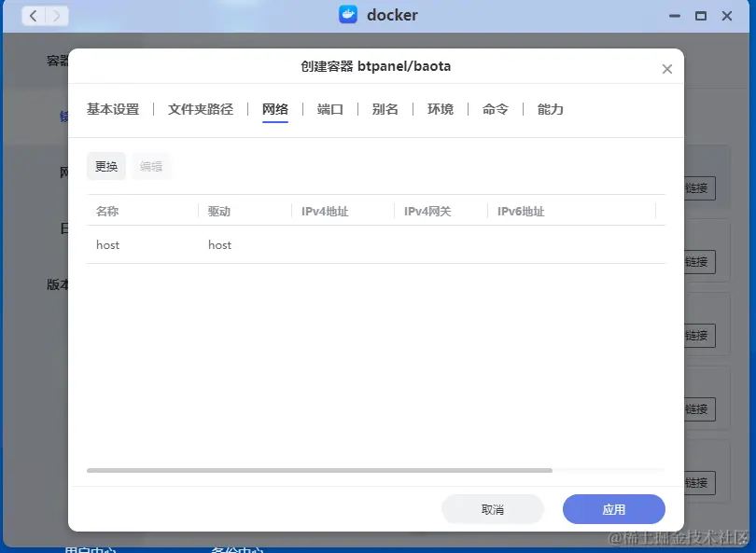Screen dimensions: 756x553
Task: Go forward with the right arrow
Action: [57, 16]
